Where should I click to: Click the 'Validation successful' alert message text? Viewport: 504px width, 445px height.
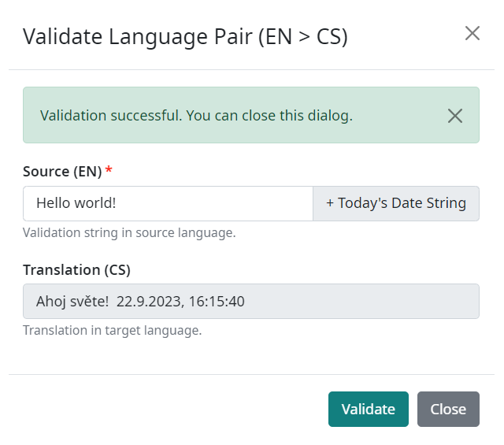tap(196, 116)
